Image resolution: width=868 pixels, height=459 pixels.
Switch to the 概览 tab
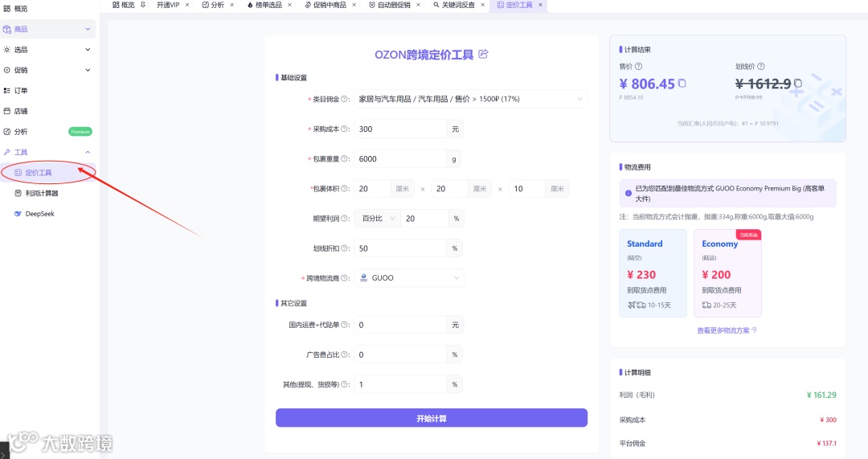click(x=124, y=5)
